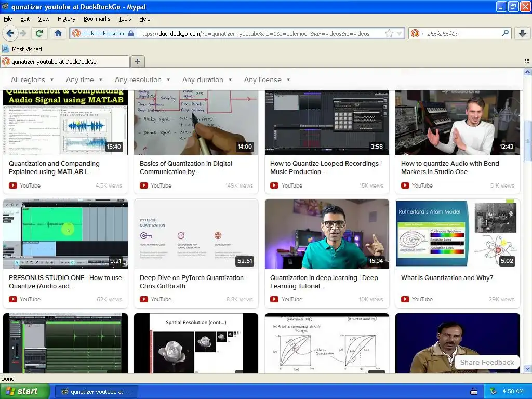Click the lock security icon in address bar
This screenshot has height=399, width=532.
(131, 33)
